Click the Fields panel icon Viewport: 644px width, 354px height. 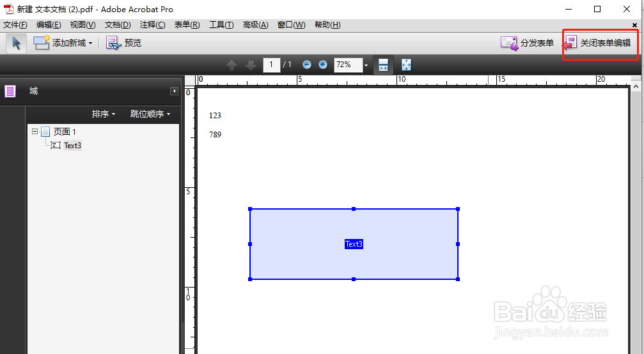pyautogui.click(x=10, y=91)
